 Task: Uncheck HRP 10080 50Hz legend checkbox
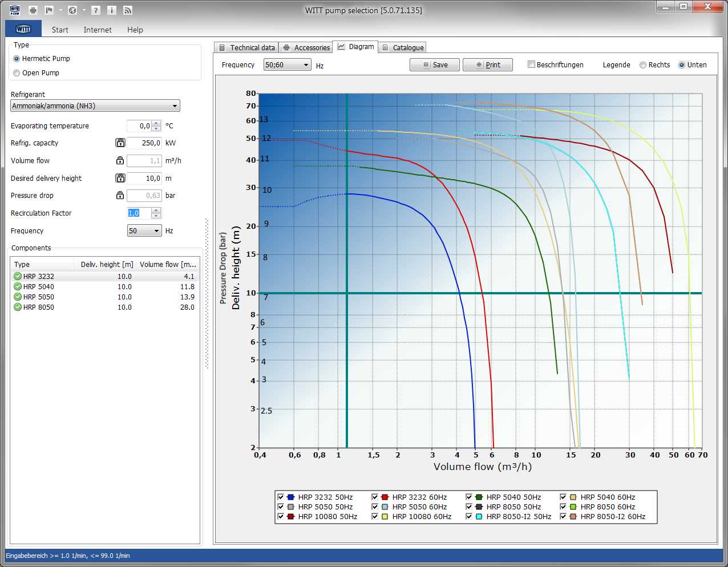click(281, 516)
